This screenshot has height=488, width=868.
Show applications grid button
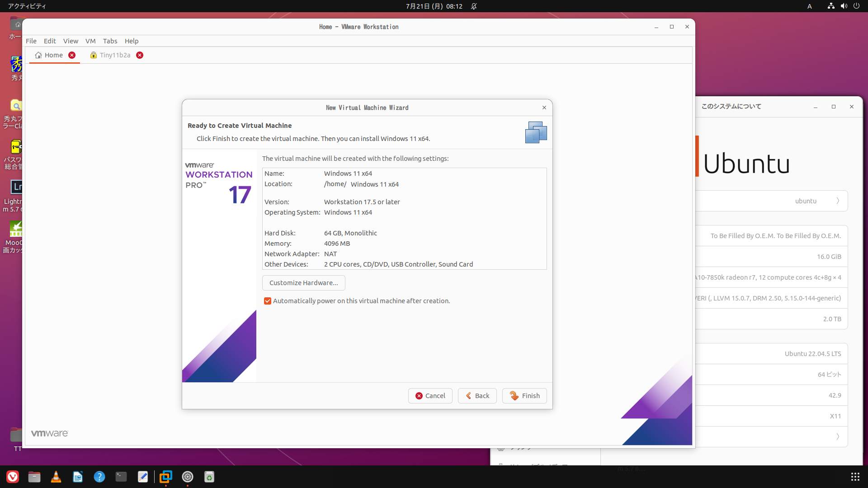[855, 477]
